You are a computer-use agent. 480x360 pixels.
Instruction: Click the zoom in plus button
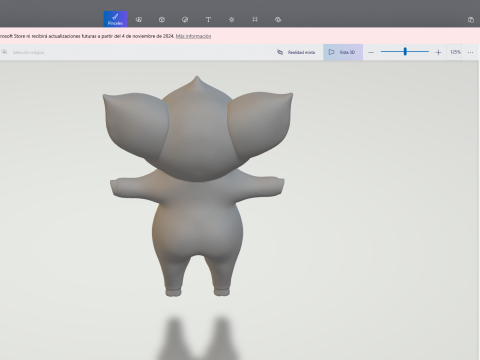438,52
